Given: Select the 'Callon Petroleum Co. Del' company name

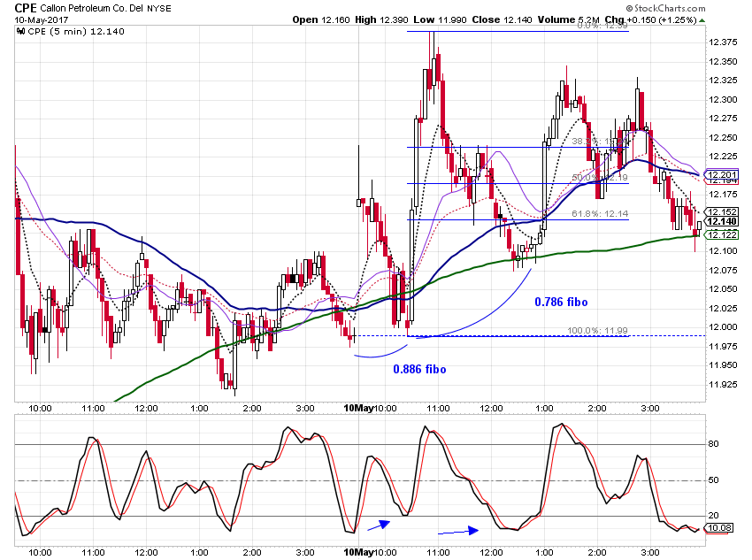Looking at the screenshot, I should [x=92, y=8].
